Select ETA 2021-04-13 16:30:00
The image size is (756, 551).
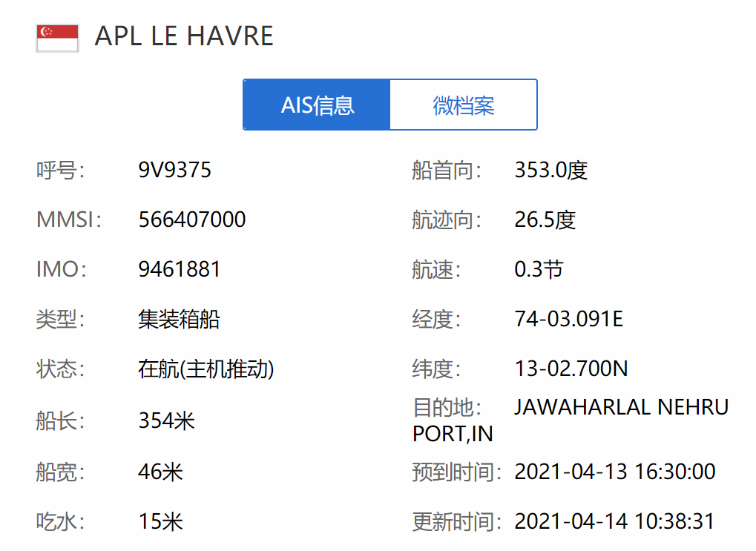tap(615, 472)
